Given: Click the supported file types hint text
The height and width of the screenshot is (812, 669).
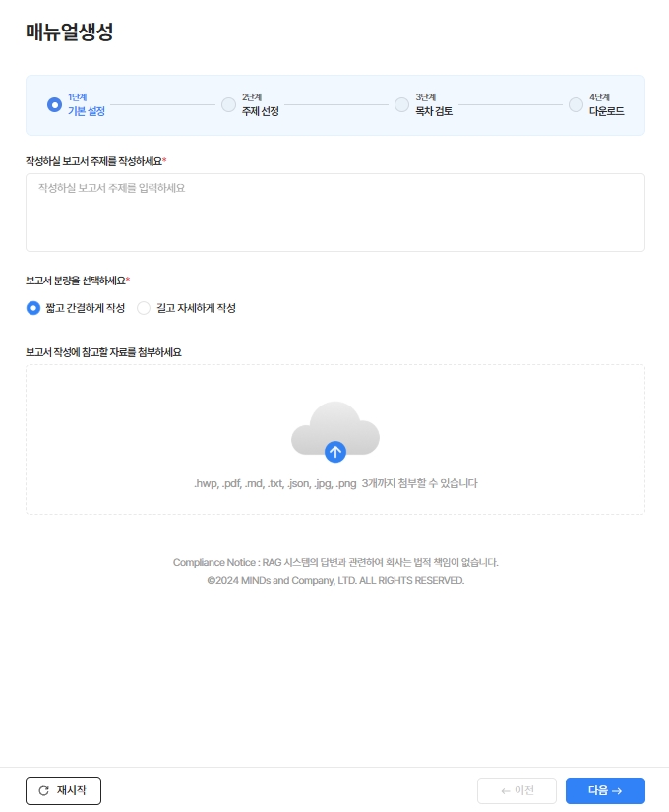Looking at the screenshot, I should pos(335,483).
